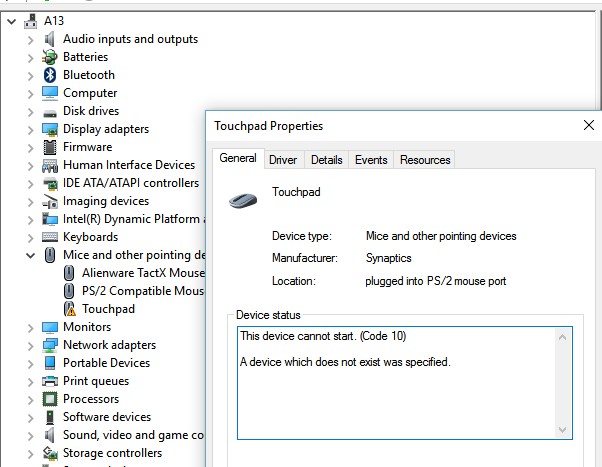Image resolution: width=602 pixels, height=467 pixels.
Task: Expand the Disk drives node
Action: pyautogui.click(x=30, y=111)
